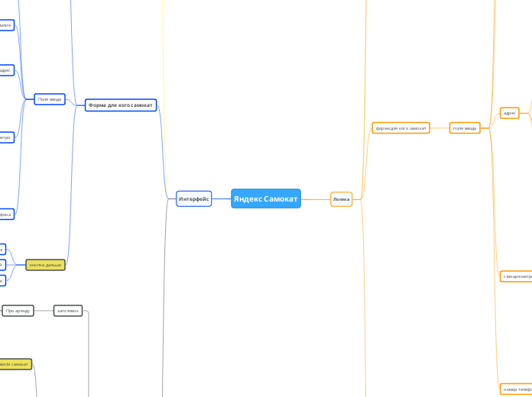The height and width of the screenshot is (397, 532).
Task: Select the yellow 'кнопка дальше' node
Action: [45, 265]
